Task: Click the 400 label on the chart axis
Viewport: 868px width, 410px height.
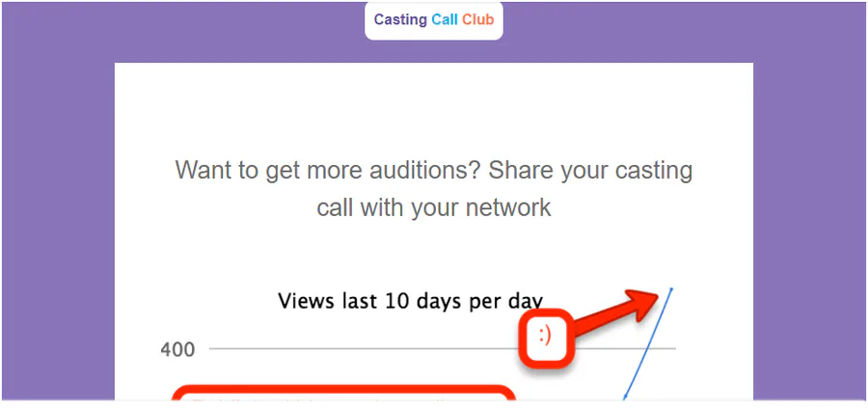Action: [x=177, y=349]
